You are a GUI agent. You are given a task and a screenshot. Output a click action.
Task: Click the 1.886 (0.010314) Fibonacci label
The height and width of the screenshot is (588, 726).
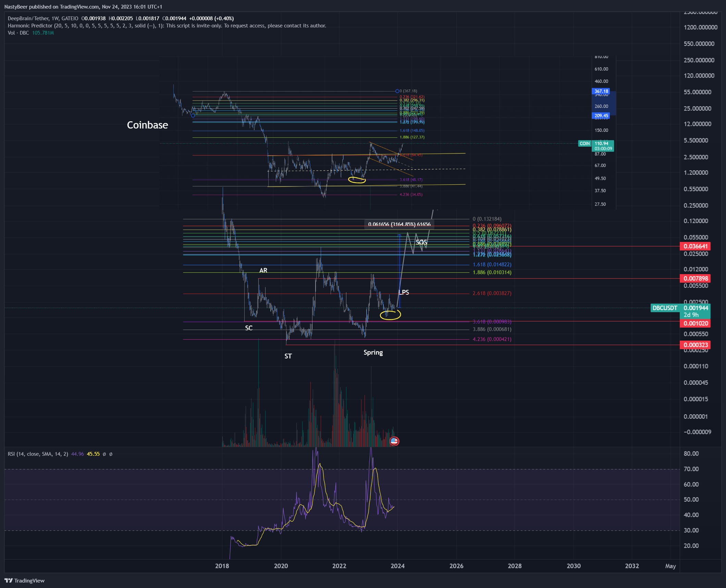tap(492, 272)
